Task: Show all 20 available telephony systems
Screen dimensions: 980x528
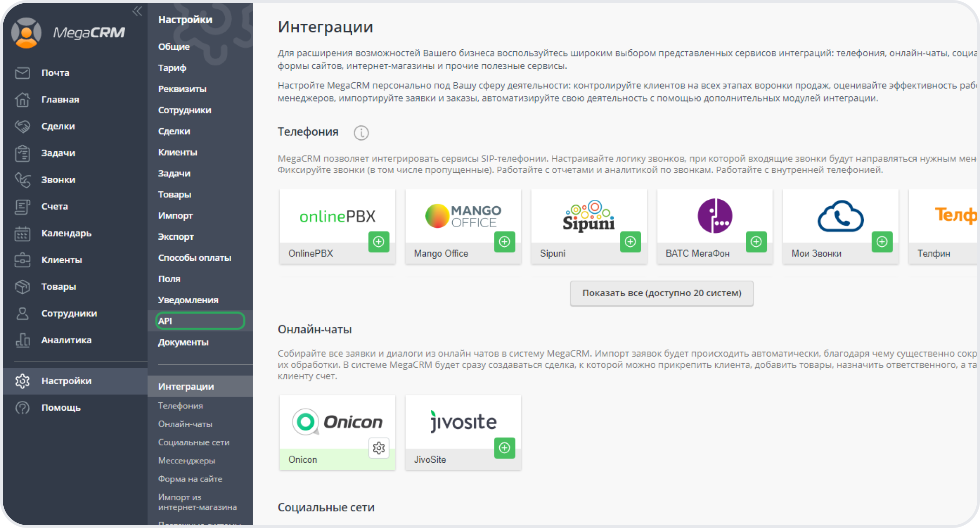Action: (661, 293)
